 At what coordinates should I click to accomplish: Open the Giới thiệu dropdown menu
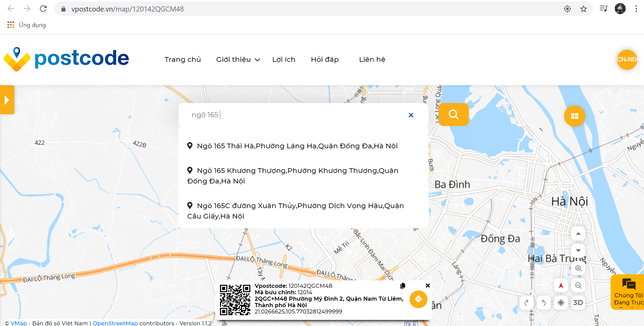238,59
